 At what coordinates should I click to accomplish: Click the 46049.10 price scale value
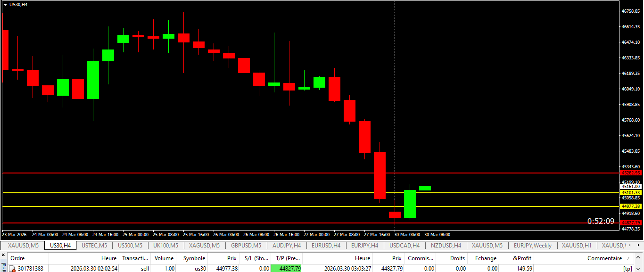631,89
